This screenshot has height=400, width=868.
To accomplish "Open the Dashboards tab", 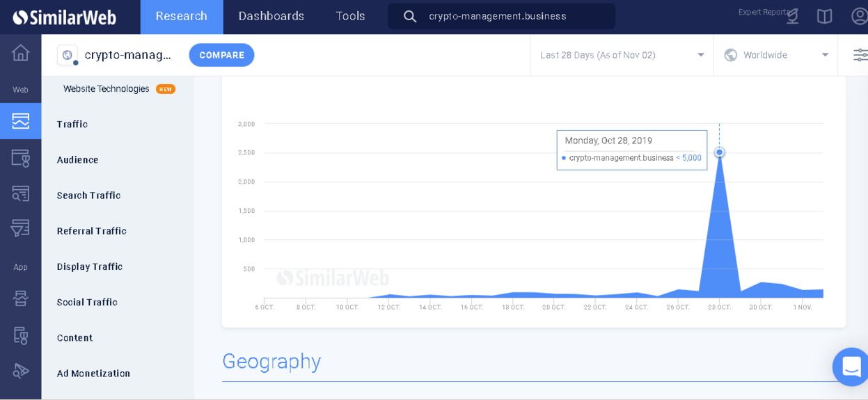I will tap(271, 17).
